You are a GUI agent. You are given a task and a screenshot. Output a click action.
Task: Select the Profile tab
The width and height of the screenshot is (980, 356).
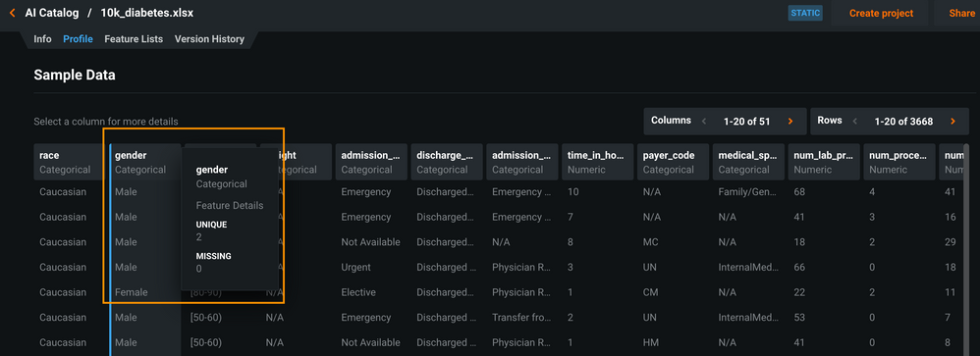pos(79,38)
